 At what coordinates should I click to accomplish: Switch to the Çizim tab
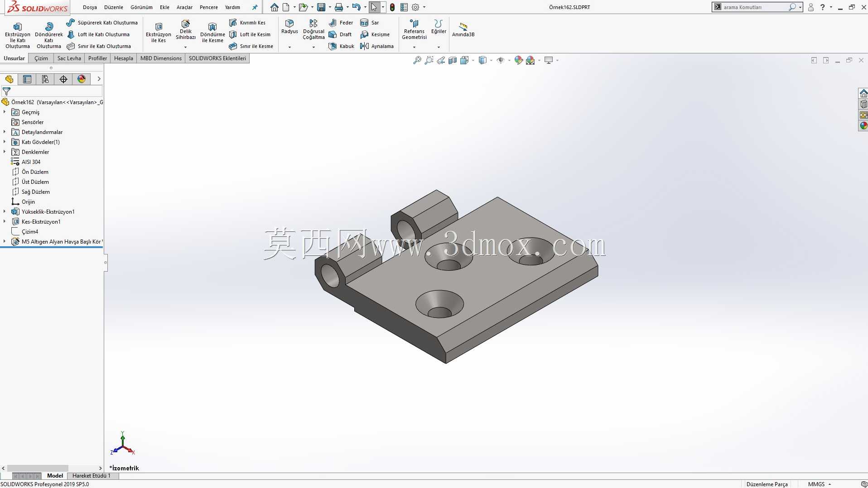coord(41,58)
